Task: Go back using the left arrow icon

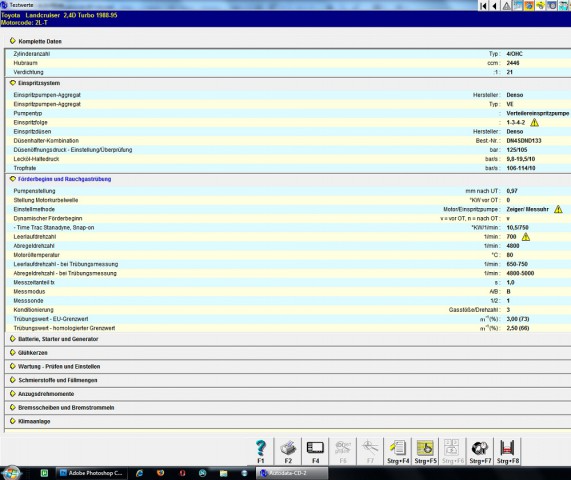Action: [x=495, y=5]
